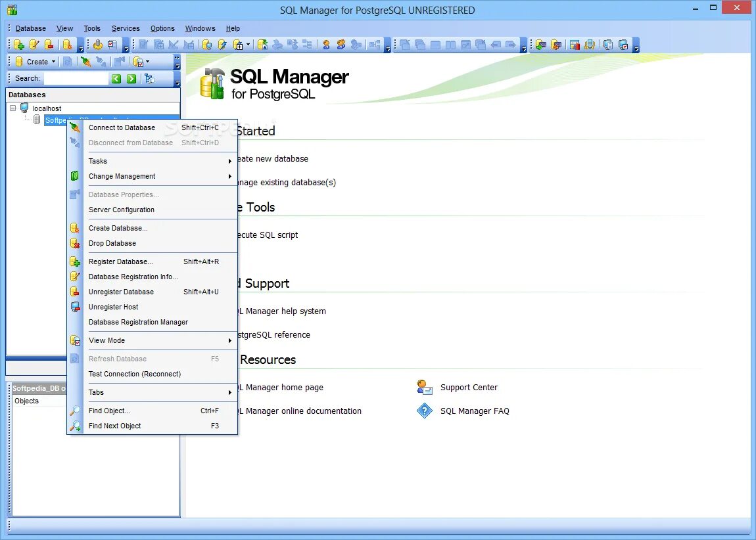Click the blue grid held by hands icon
This screenshot has height=540, width=756.
point(590,45)
